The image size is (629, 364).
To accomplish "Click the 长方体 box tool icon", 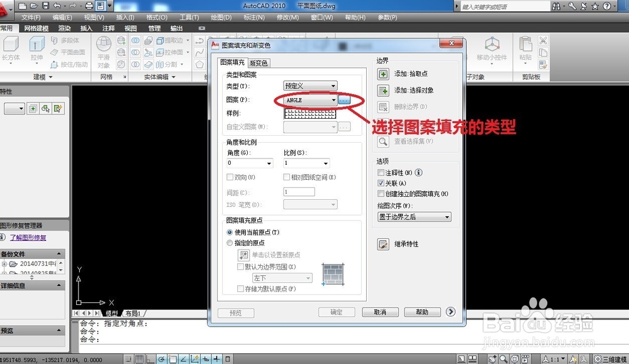I will coord(11,44).
